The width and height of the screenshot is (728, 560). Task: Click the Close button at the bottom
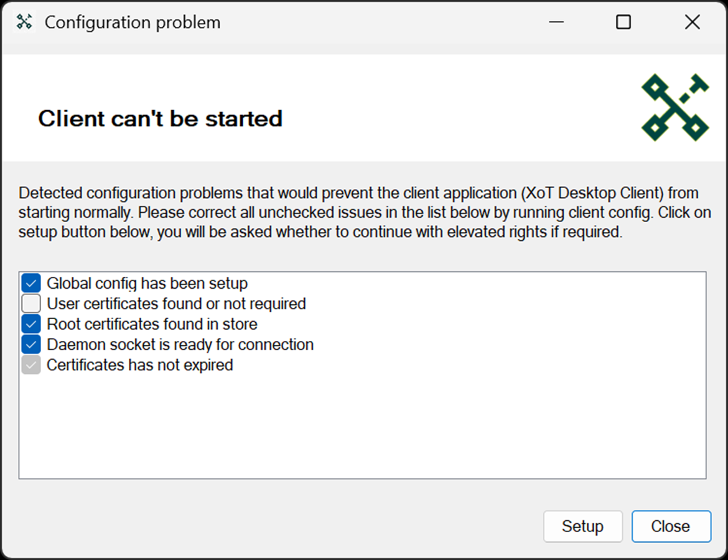pos(670,526)
